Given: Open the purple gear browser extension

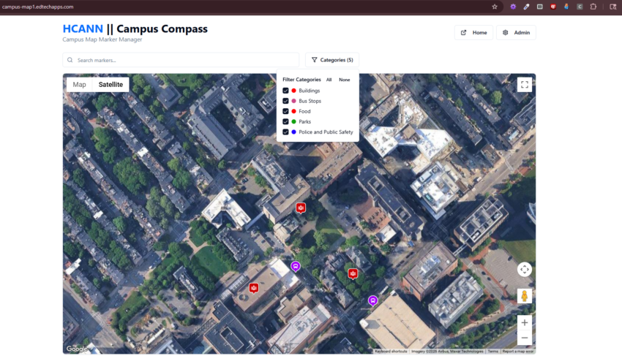Looking at the screenshot, I should 513,7.
